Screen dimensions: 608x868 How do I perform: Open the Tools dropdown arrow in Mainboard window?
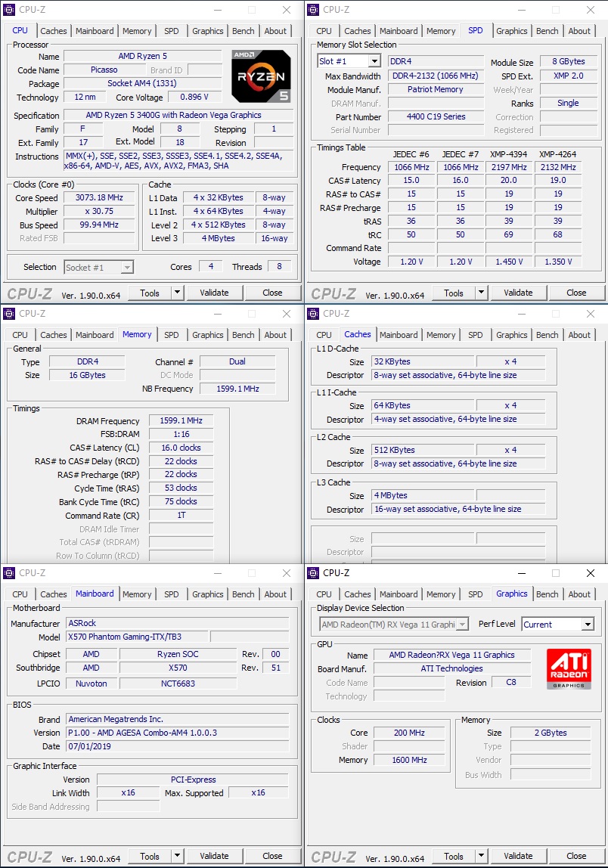(177, 856)
